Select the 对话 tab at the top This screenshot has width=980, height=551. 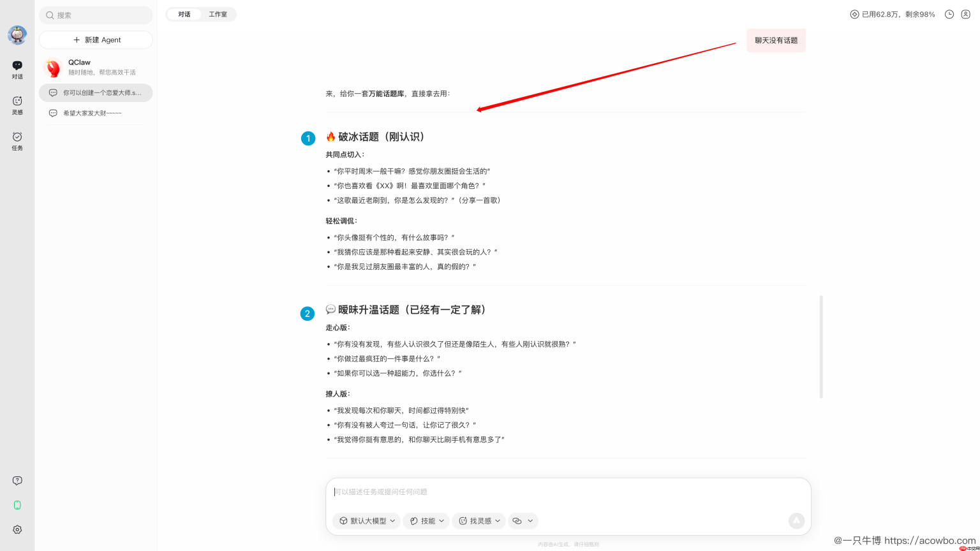[184, 14]
